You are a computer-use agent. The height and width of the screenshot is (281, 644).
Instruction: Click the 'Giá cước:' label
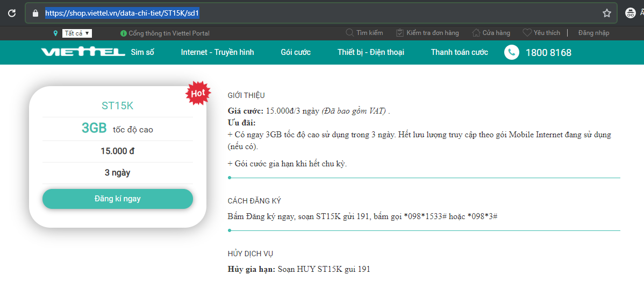246,111
